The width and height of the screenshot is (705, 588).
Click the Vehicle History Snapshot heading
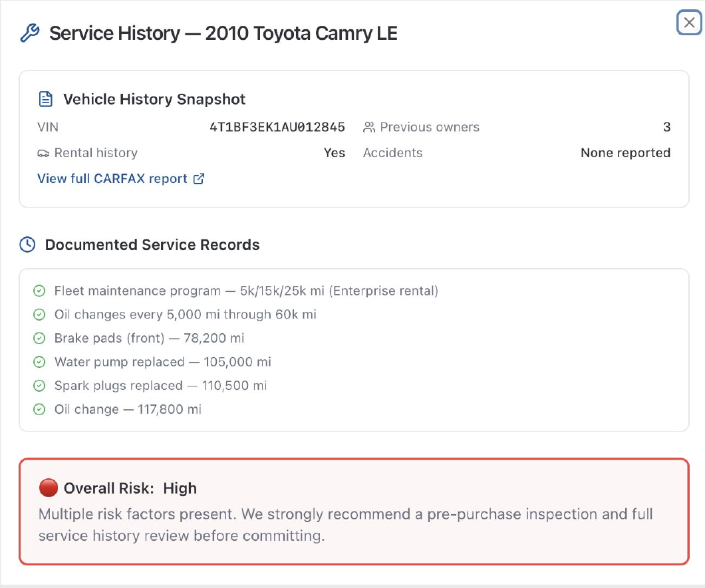pyautogui.click(x=154, y=99)
